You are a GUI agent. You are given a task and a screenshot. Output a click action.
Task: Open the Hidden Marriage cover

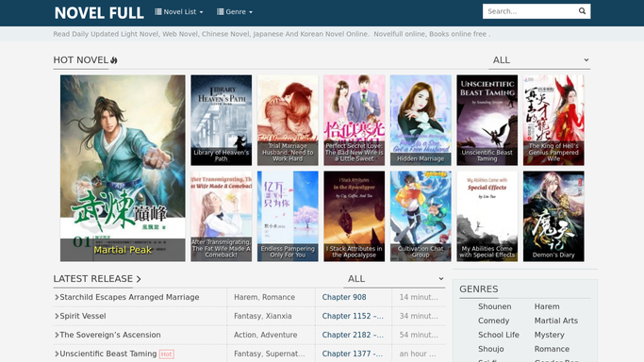click(x=421, y=120)
